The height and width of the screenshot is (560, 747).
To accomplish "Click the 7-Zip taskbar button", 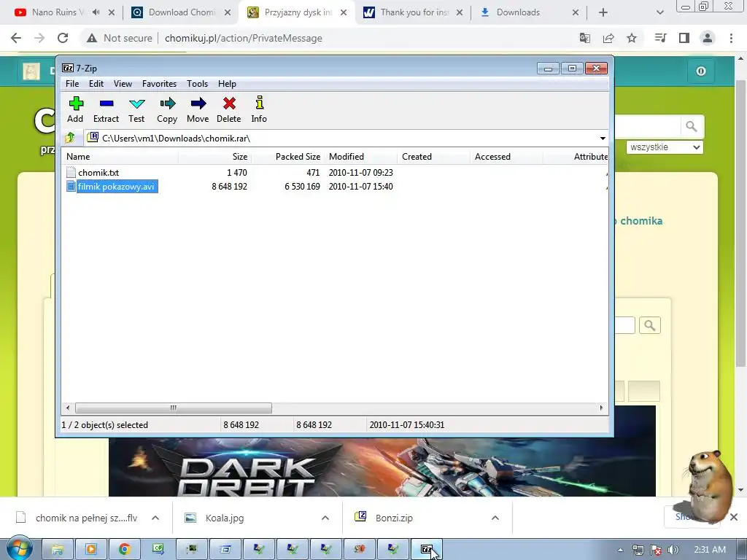I will 426,550.
